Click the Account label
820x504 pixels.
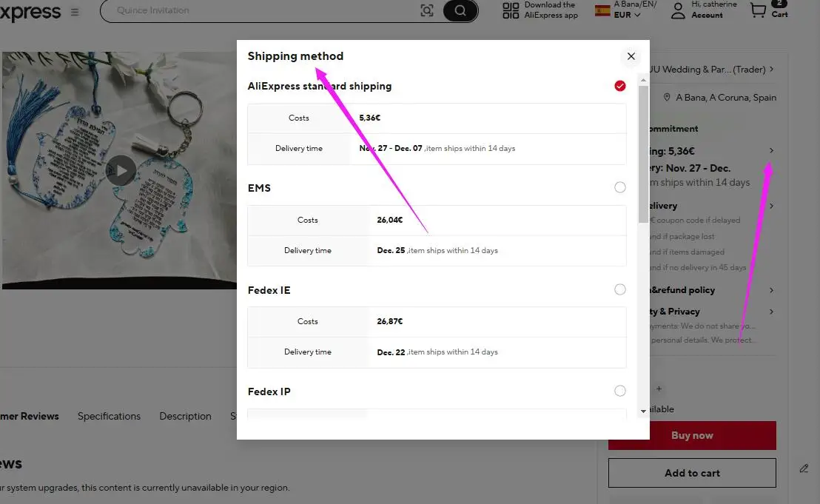[x=707, y=15]
